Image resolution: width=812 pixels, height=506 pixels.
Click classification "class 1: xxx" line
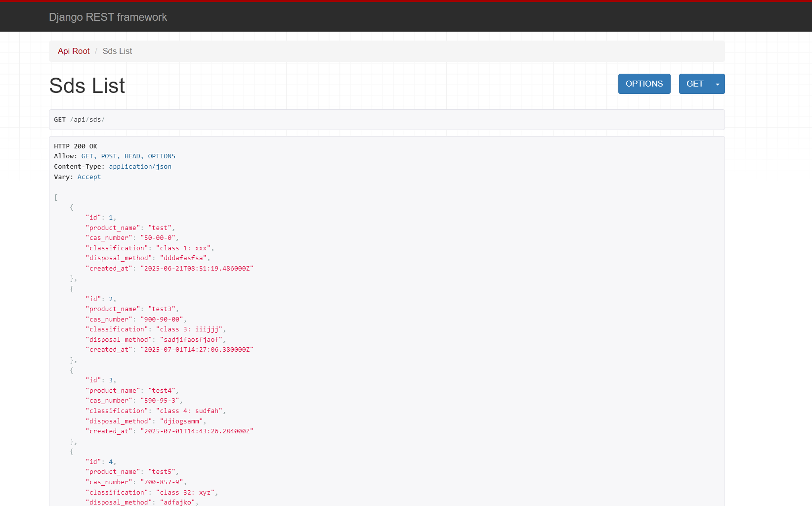coord(150,248)
